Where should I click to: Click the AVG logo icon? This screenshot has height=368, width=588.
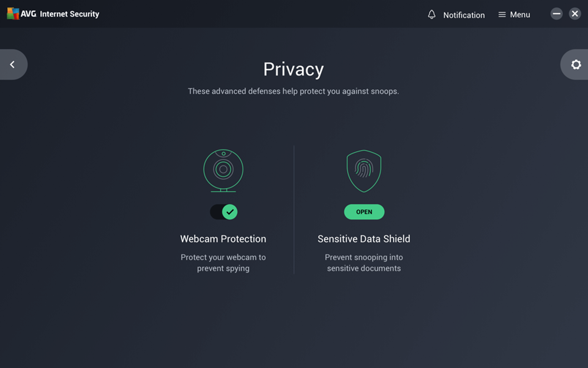click(x=13, y=14)
